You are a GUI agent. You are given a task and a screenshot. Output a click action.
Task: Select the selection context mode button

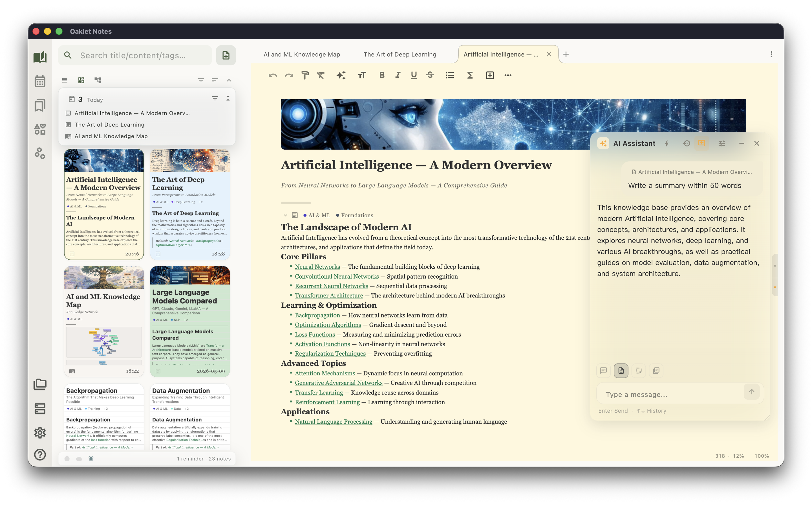tap(639, 370)
